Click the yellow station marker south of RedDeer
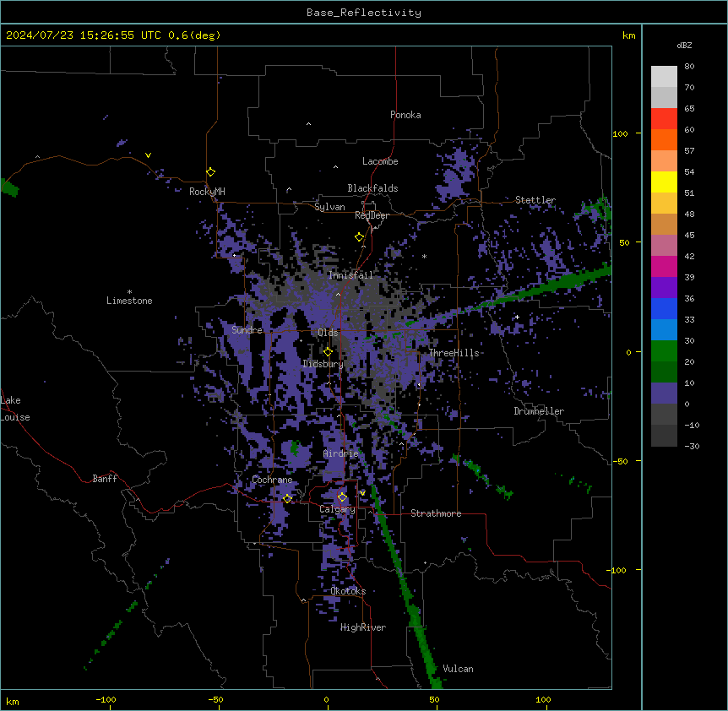 [x=360, y=237]
